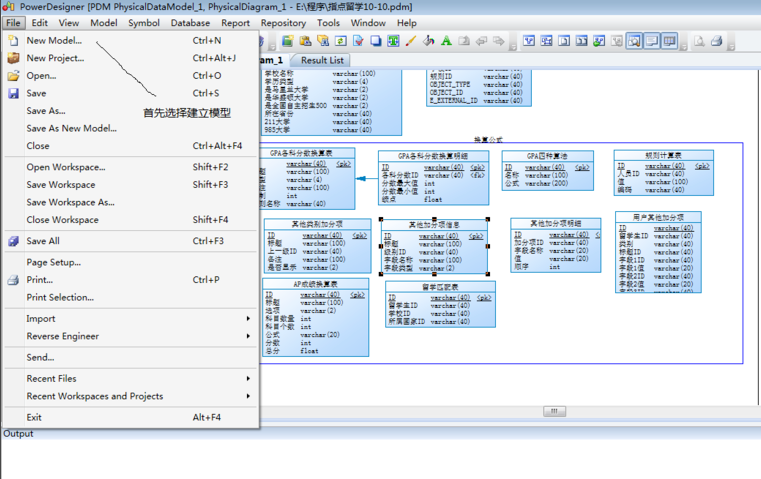Click the New Model document icon
This screenshot has width=761, height=479.
click(x=13, y=41)
